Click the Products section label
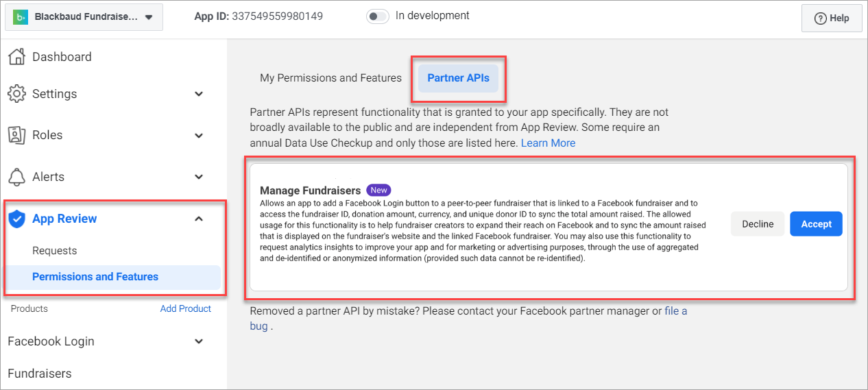The image size is (868, 390). [29, 309]
